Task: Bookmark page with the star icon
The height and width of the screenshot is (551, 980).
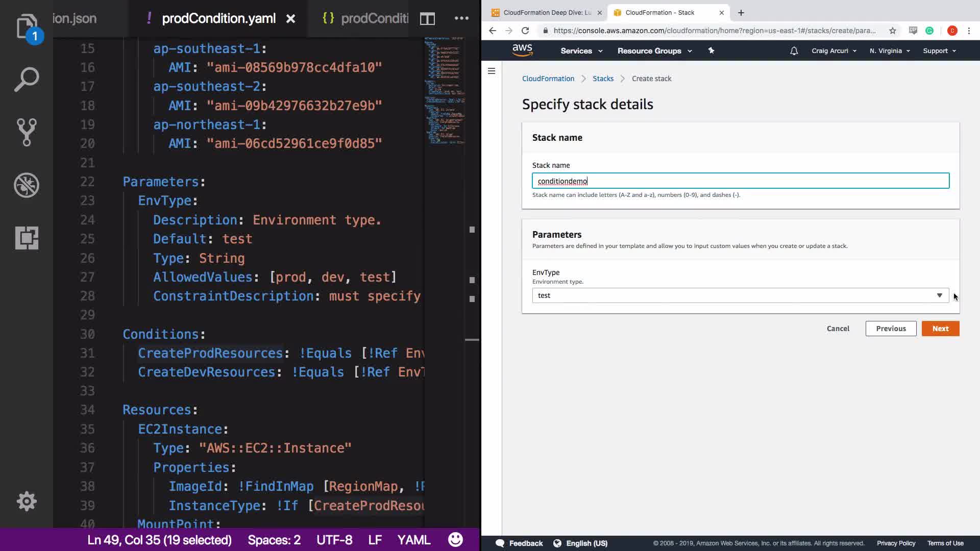Action: 892,31
